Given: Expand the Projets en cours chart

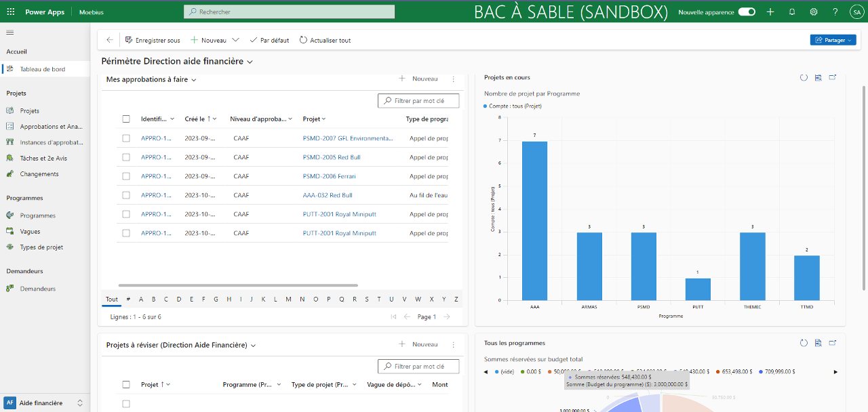Looking at the screenshot, I should point(833,77).
